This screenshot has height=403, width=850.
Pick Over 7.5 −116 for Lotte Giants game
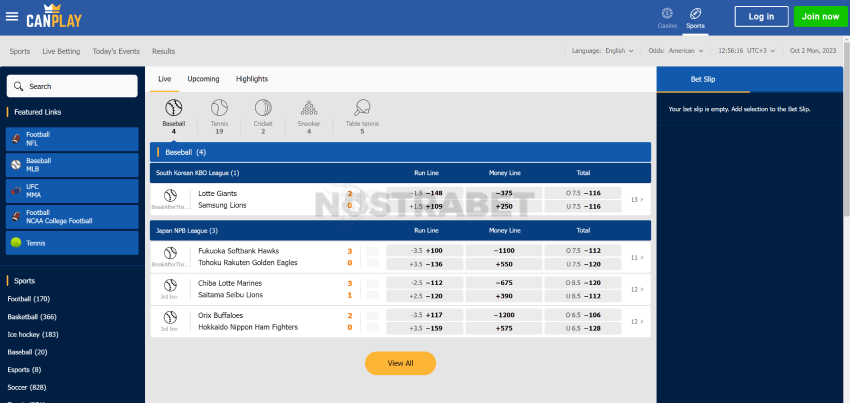coord(583,193)
